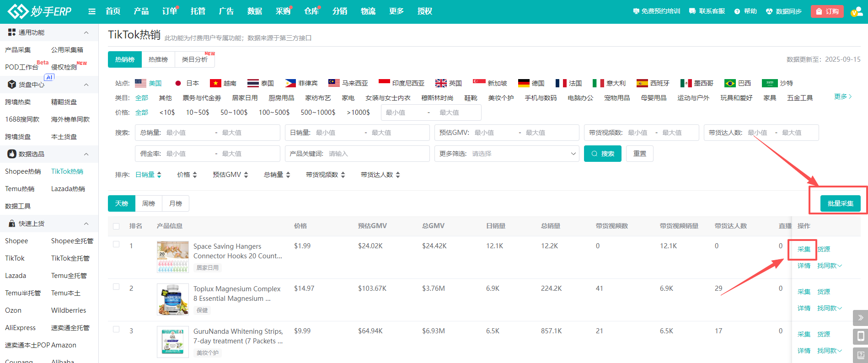Click the double-arrow expand side panel icon
868x363 pixels.
860,318
